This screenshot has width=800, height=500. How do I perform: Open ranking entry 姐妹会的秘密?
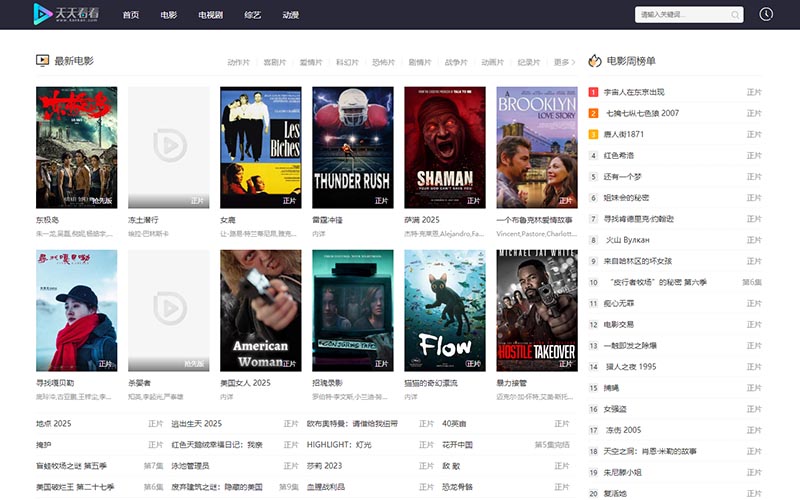coord(626,198)
